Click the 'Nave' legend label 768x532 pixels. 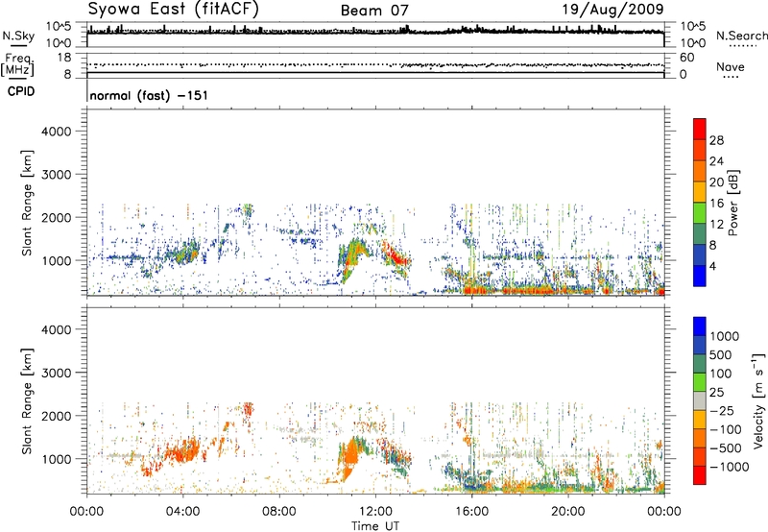(x=731, y=67)
